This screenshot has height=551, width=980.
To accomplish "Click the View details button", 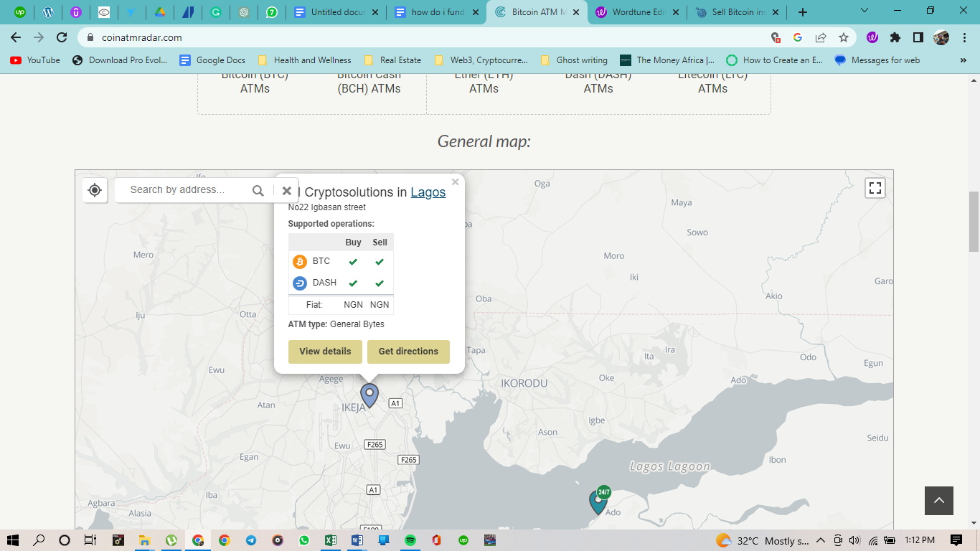I will [325, 352].
